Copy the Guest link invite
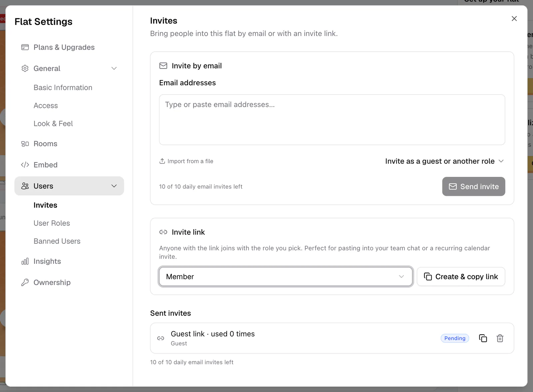Viewport: 533px width, 392px height. (483, 338)
